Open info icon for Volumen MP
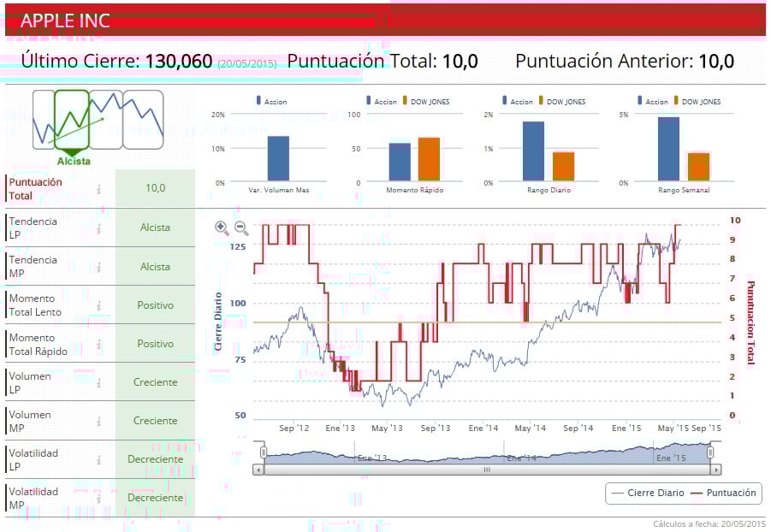Screen dimensions: 771x532 coord(98,422)
